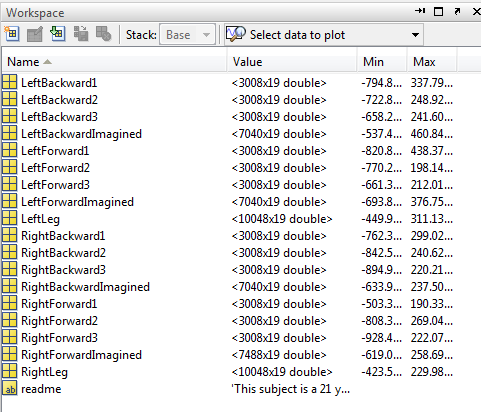Click the LeftForward2 variable name
The image size is (481, 412).
[x=55, y=168]
